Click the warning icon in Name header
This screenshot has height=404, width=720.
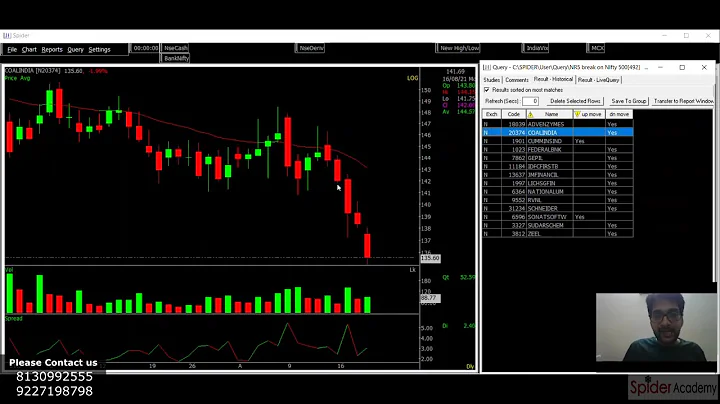pos(531,114)
